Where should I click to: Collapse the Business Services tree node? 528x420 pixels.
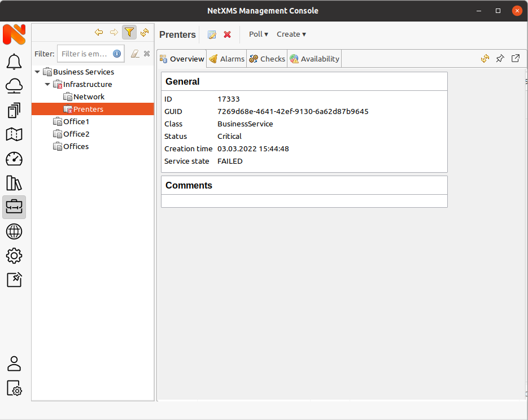pos(37,72)
